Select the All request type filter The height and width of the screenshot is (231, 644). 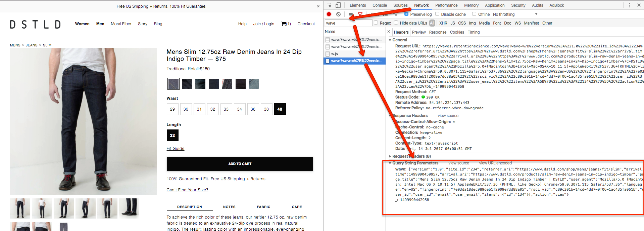(432, 23)
